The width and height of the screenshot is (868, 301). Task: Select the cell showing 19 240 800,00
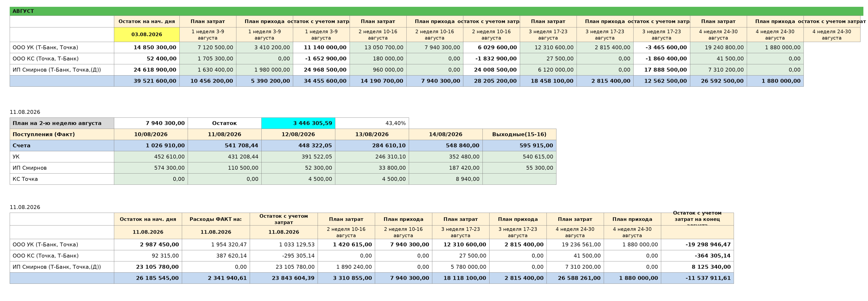(x=718, y=48)
